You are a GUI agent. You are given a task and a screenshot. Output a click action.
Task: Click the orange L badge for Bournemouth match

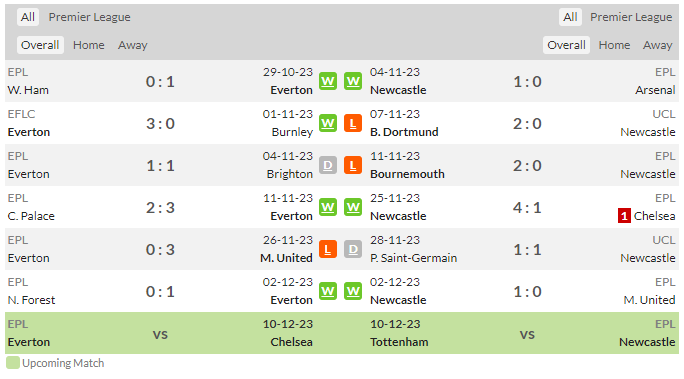(353, 165)
